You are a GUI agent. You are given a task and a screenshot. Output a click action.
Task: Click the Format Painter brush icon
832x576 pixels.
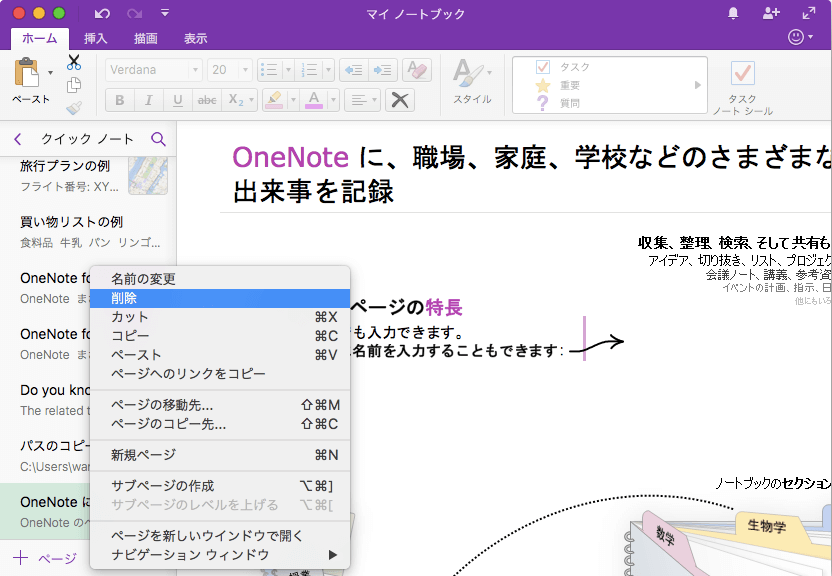click(74, 108)
